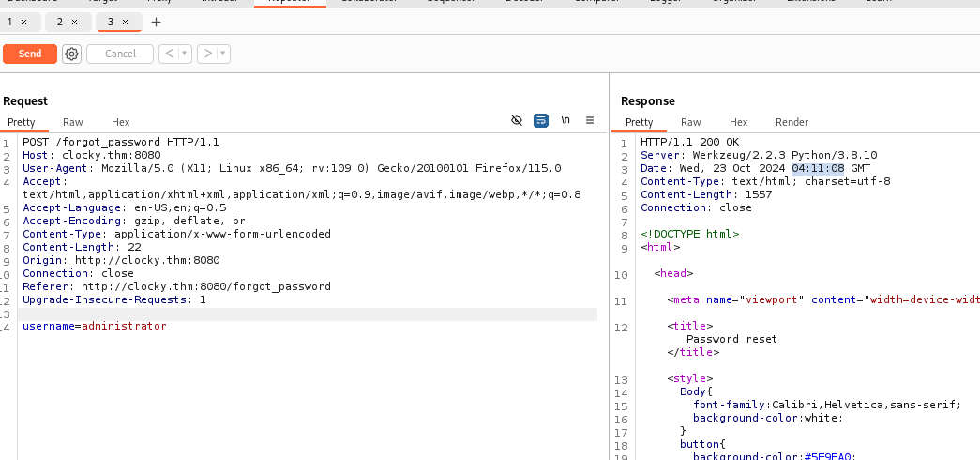This screenshot has width=980, height=460.
Task: Go to next request in history
Action: tap(208, 54)
